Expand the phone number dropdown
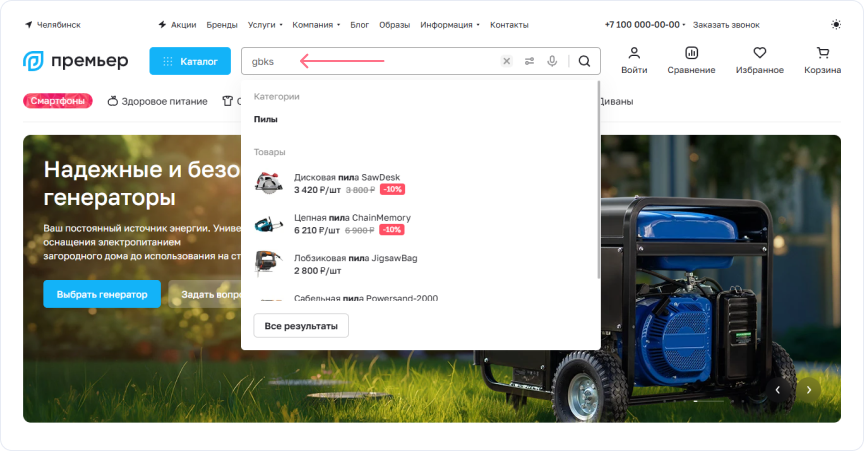The image size is (864, 451). coord(684,25)
